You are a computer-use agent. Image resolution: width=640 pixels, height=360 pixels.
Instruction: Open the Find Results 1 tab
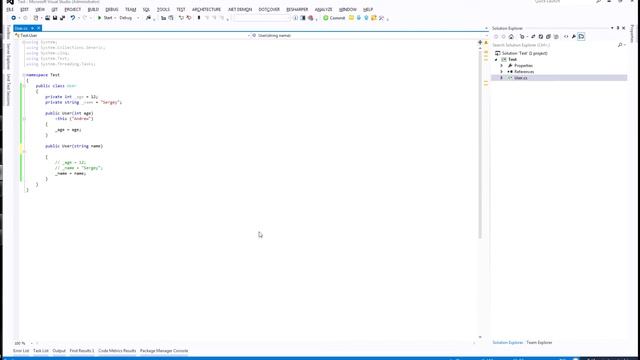coord(82,351)
